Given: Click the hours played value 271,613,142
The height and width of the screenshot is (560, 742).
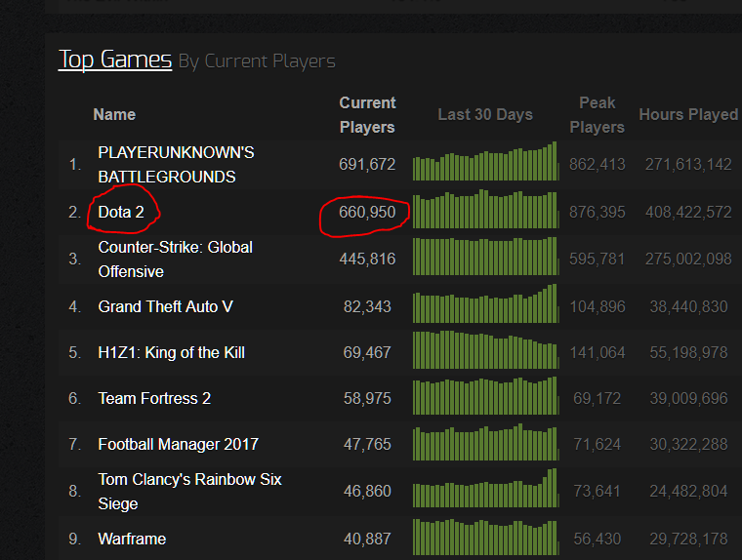Looking at the screenshot, I should [x=688, y=164].
